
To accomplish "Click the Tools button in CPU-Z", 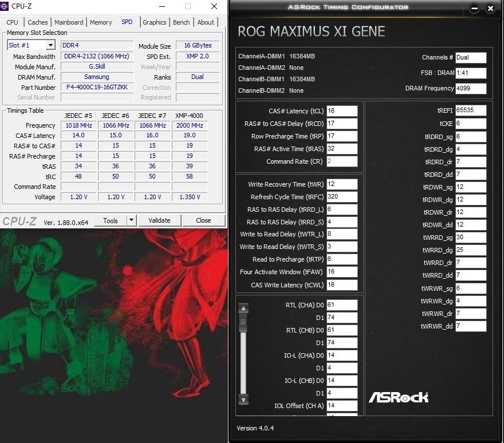I will coord(111,220).
